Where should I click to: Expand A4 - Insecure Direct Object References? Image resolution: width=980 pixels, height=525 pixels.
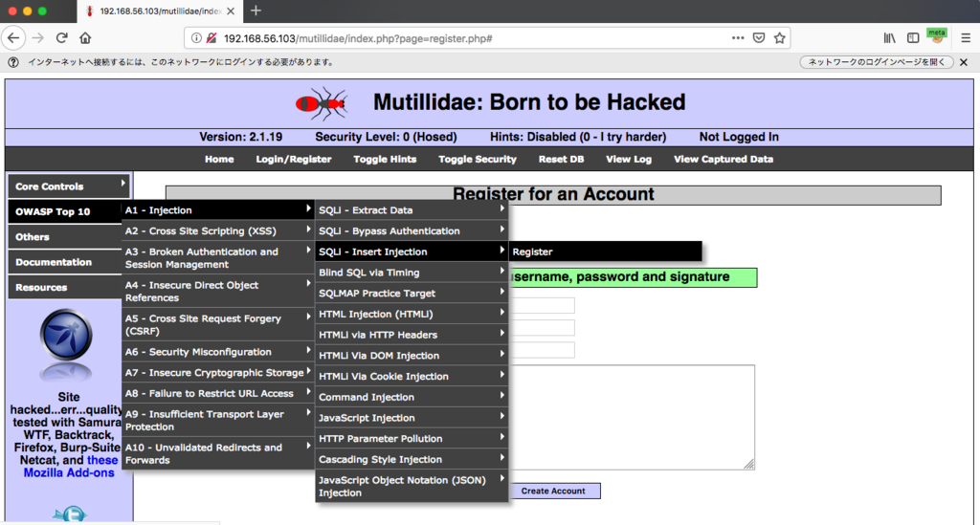coord(218,291)
